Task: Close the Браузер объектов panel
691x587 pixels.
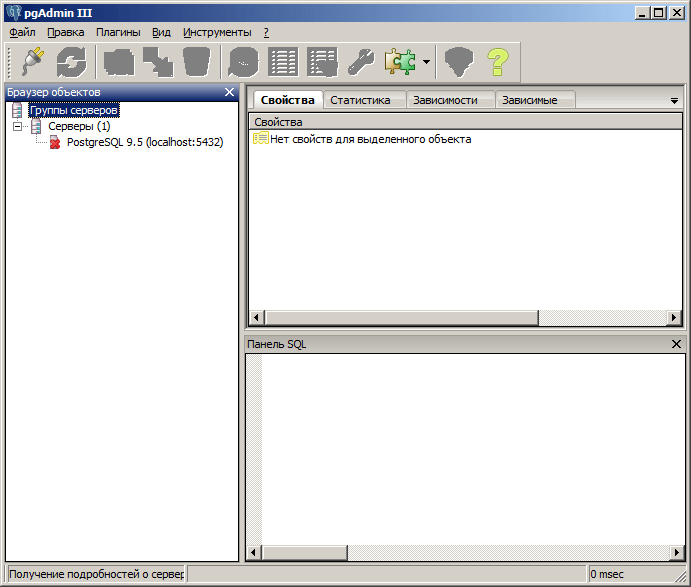Action: pyautogui.click(x=230, y=92)
